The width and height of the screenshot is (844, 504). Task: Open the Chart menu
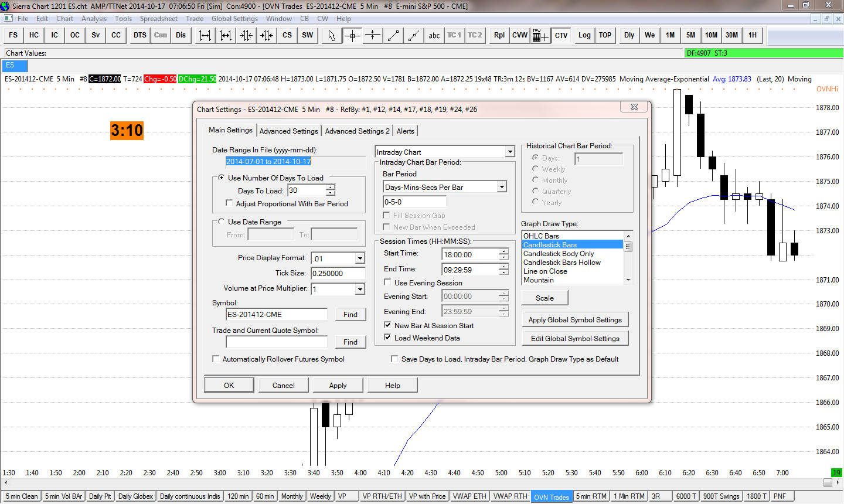(x=64, y=19)
